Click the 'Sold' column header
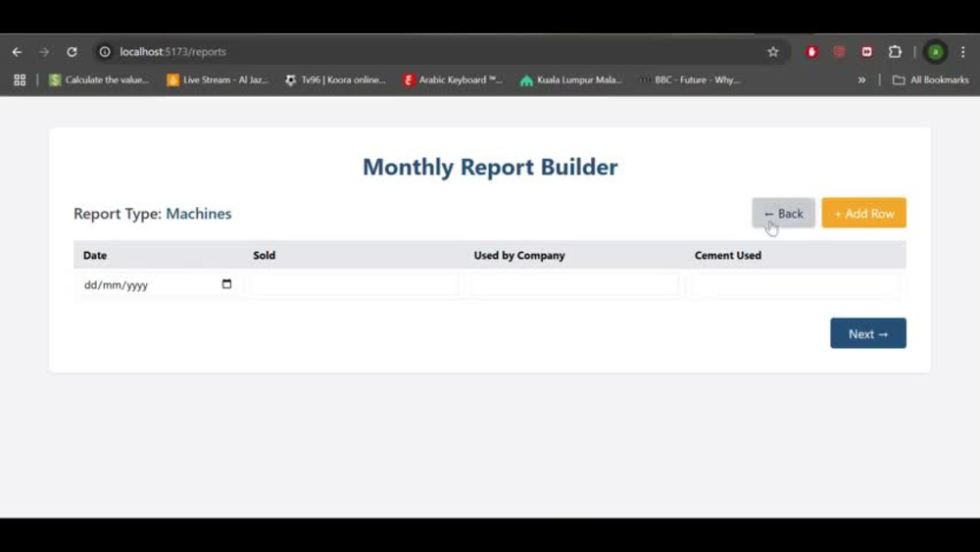 [x=265, y=255]
